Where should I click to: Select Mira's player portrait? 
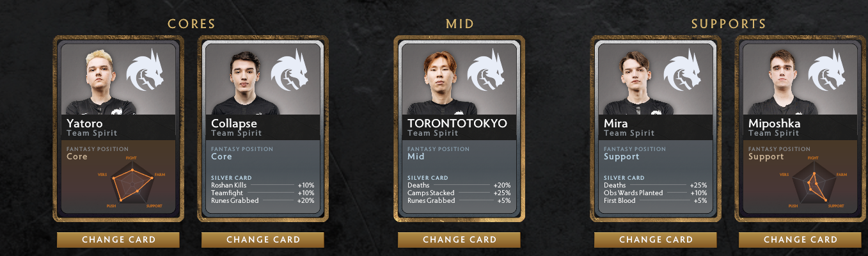point(639,83)
